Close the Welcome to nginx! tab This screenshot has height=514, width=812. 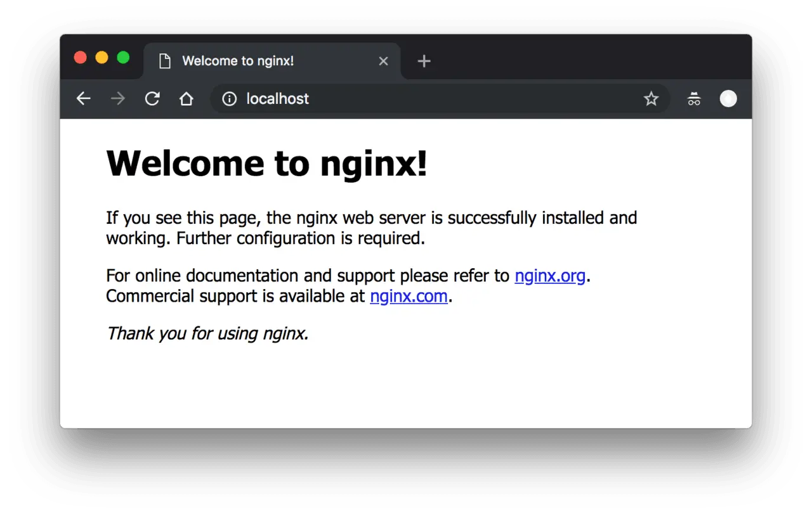click(383, 61)
